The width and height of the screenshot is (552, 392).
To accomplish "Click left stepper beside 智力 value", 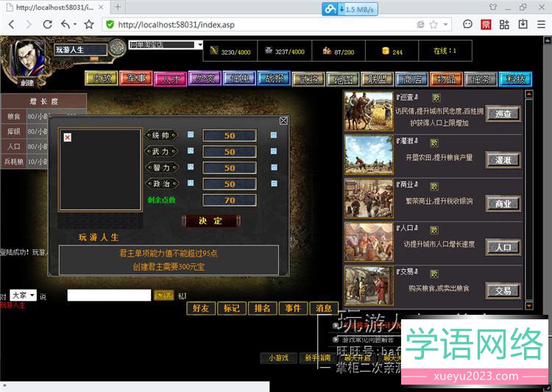I will point(191,168).
